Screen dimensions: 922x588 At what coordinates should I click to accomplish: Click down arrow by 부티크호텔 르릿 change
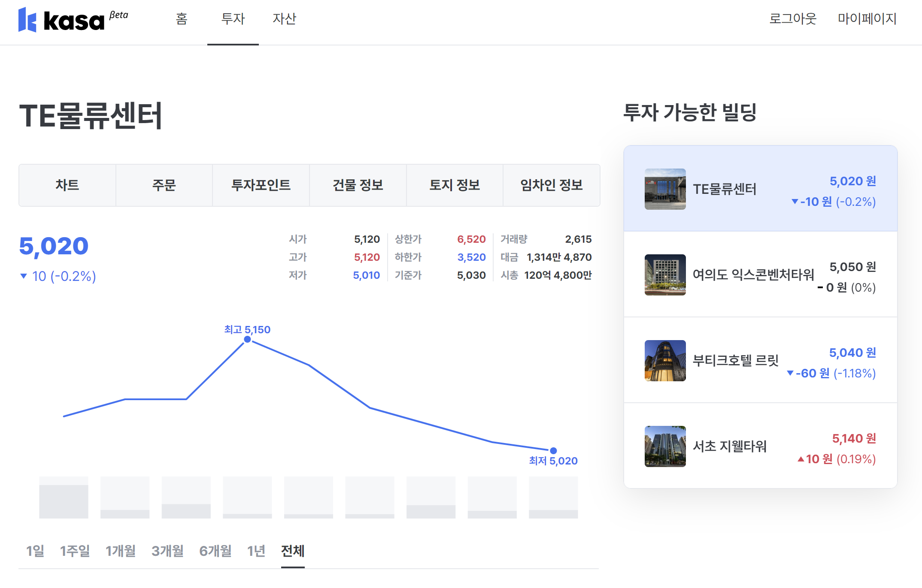coord(790,373)
